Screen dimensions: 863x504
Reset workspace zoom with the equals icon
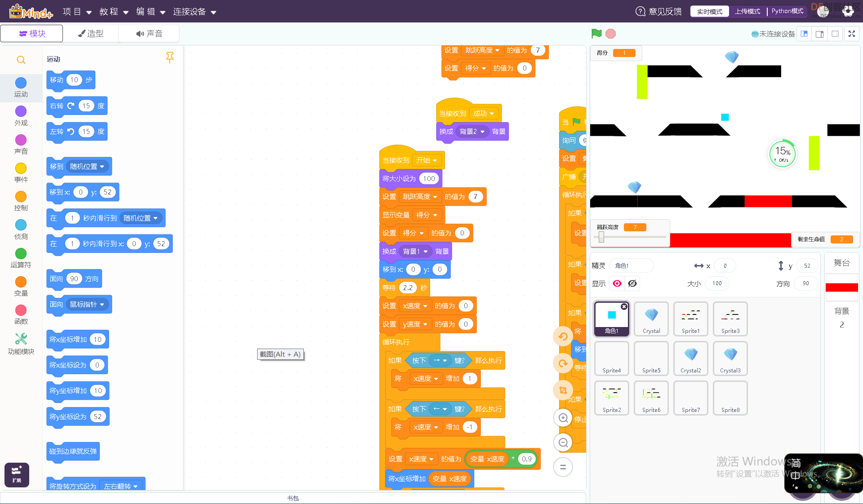563,467
